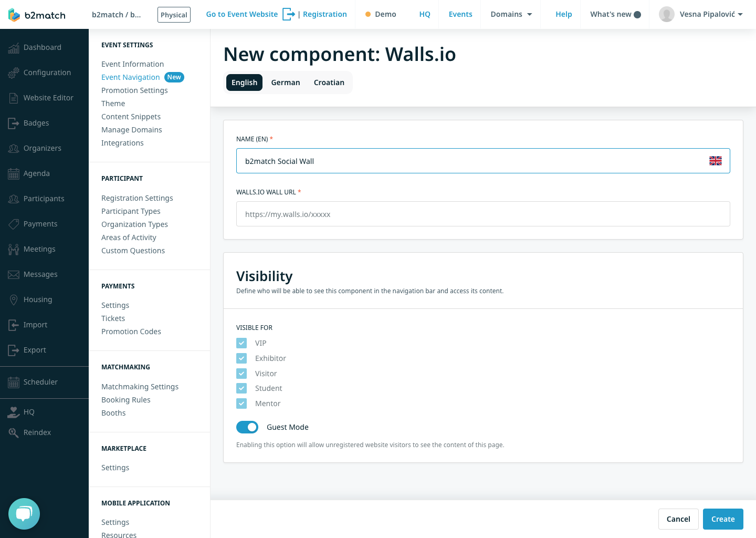Click the What's new notification dot

click(x=637, y=15)
